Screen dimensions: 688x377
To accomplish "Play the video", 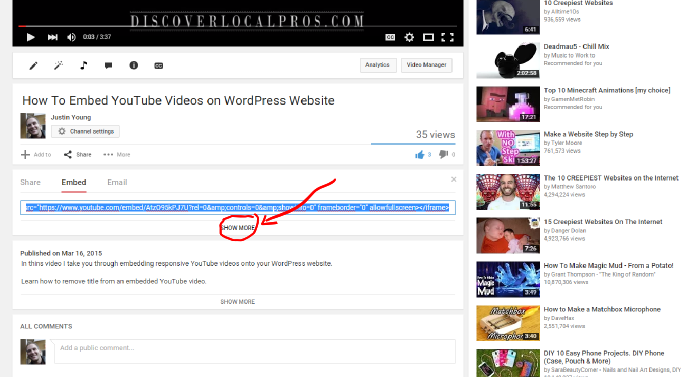I will pyautogui.click(x=30, y=37).
